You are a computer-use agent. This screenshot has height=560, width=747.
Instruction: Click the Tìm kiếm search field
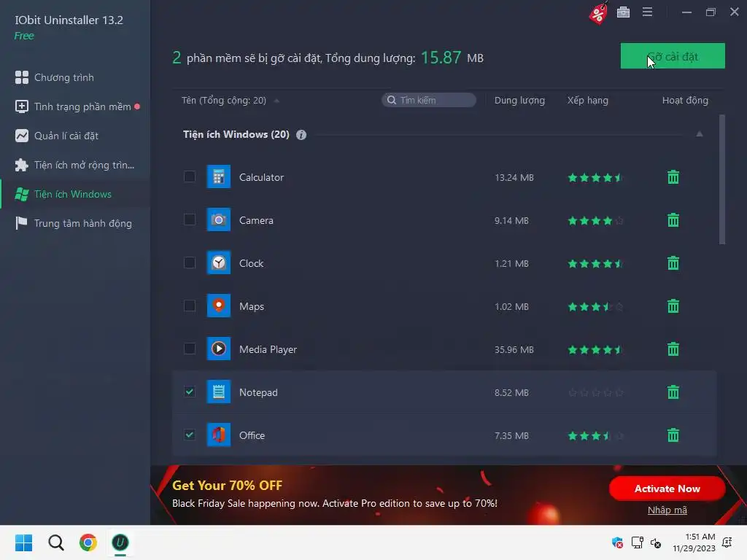point(429,100)
